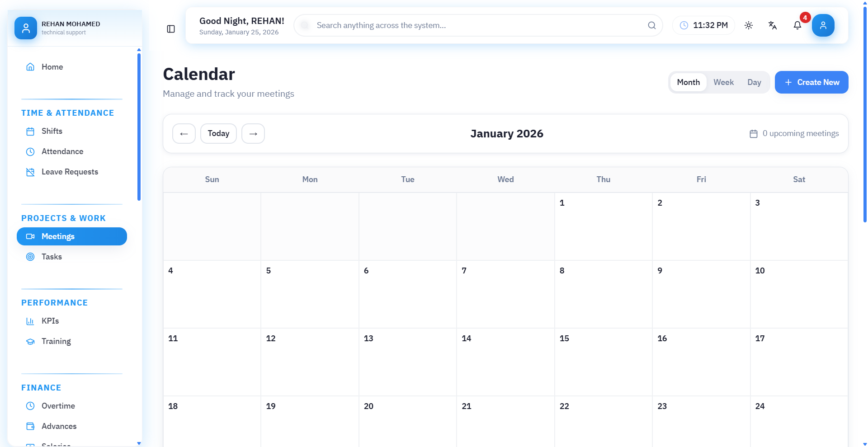The width and height of the screenshot is (868, 447).
Task: Open user profile avatar in top bar
Action: point(823,25)
